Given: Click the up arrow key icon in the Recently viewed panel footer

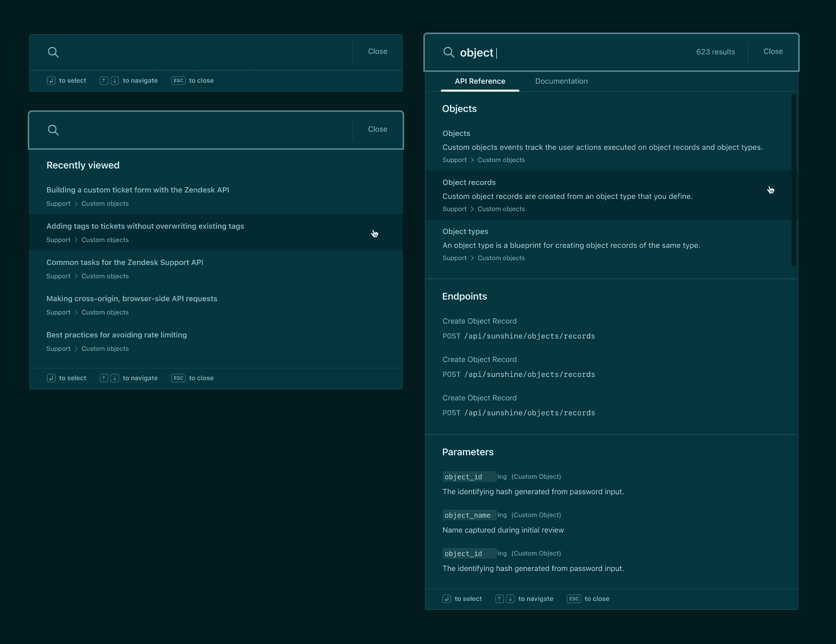Looking at the screenshot, I should coord(104,378).
